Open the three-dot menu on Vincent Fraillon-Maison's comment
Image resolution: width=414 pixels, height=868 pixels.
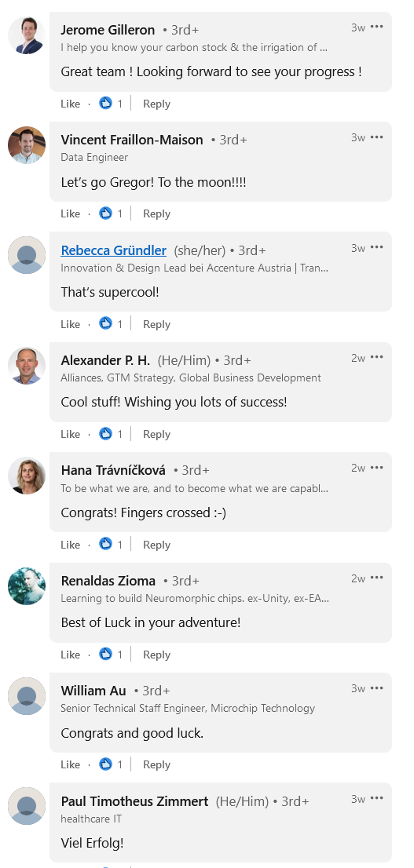coord(377,137)
